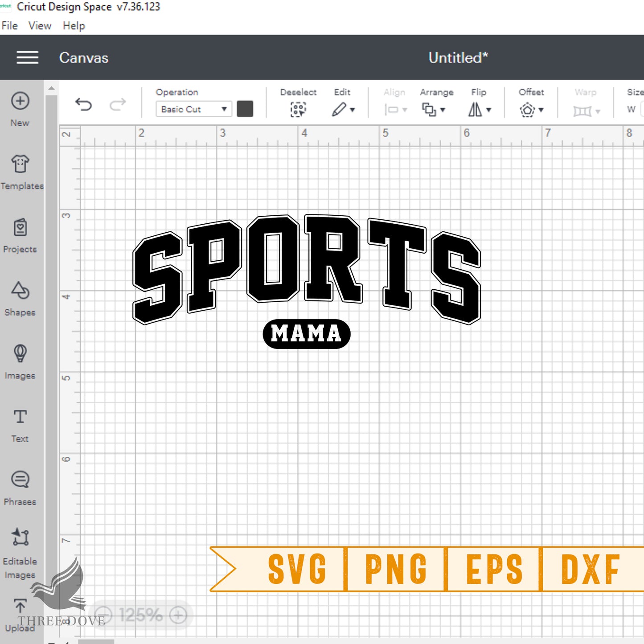
Task: Zoom in with plus button
Action: (x=178, y=615)
